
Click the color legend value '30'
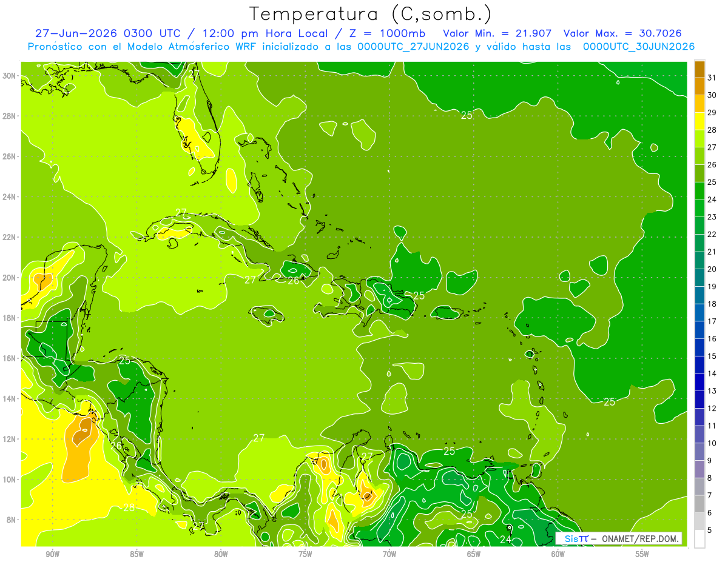point(712,95)
